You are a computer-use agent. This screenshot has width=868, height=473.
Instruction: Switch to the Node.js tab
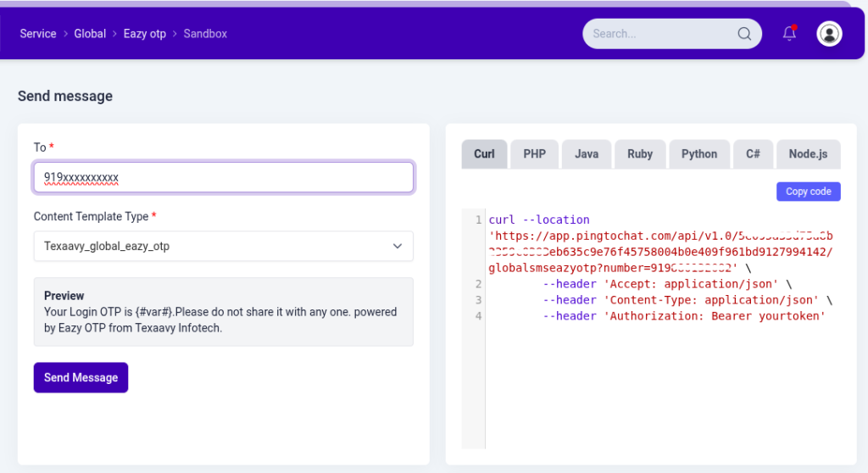click(808, 154)
